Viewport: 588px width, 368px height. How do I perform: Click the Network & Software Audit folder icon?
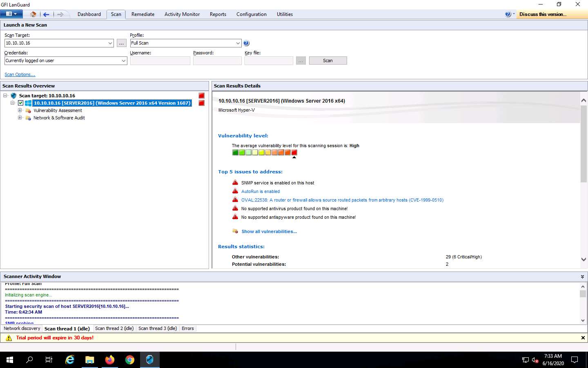coord(28,118)
